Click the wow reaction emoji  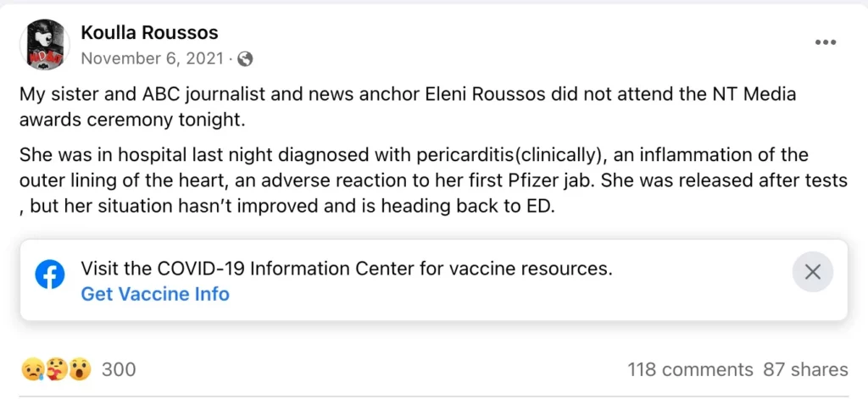click(79, 369)
